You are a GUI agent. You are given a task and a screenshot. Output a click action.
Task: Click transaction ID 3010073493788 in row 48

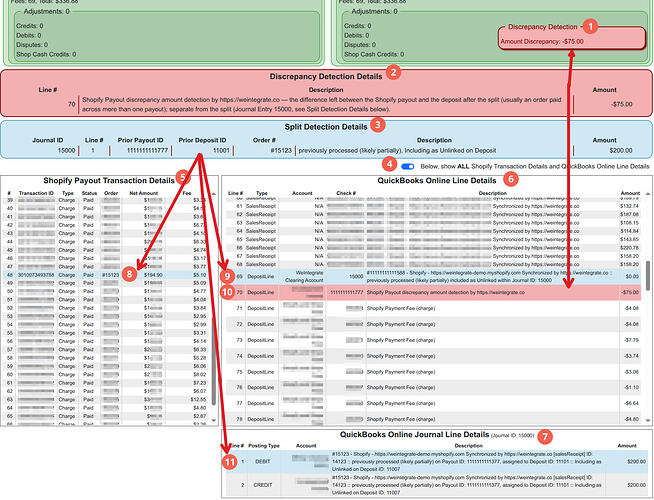point(36,275)
